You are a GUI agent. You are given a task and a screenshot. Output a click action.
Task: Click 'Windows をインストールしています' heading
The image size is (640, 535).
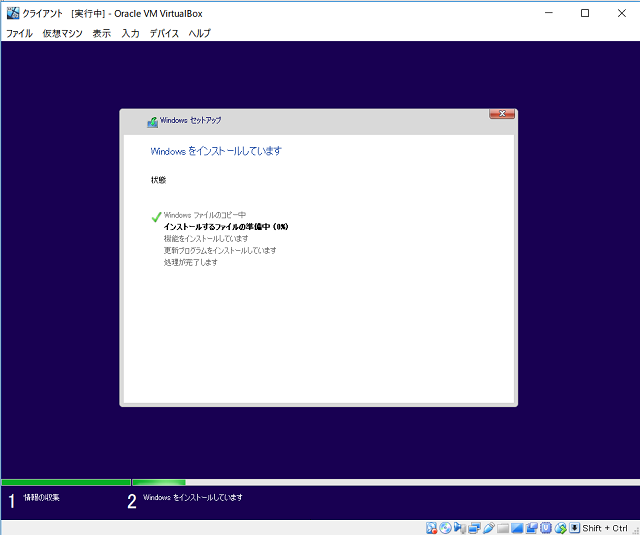[216, 151]
